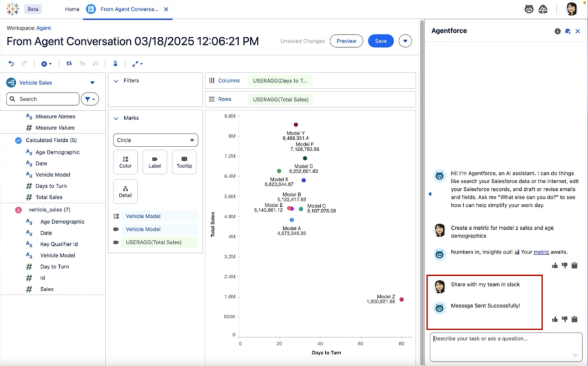Click the Vehicle Sales data source icon
Screen dimensions: 588x366
[11, 83]
